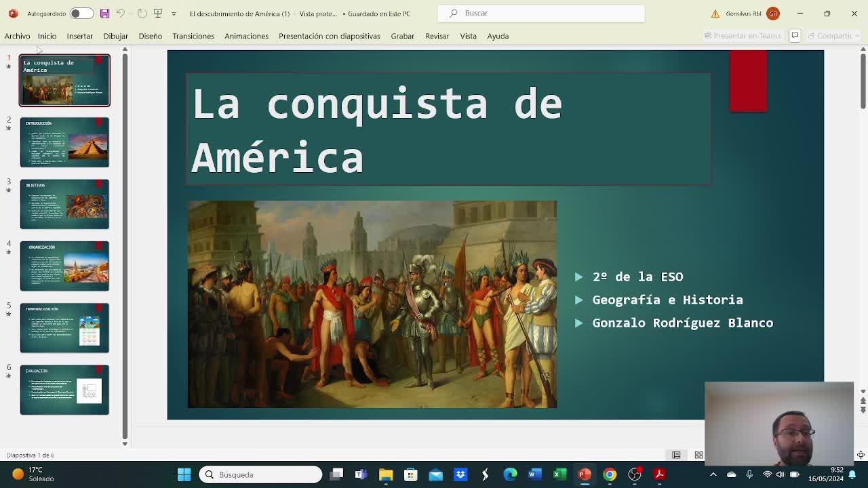
Task: Undo the last action
Action: 120,14
